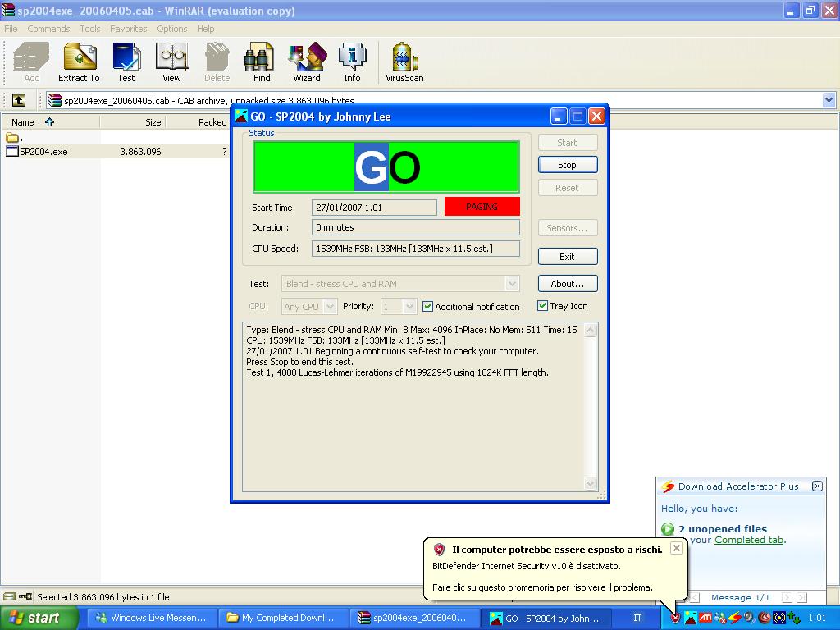840x630 pixels.
Task: Click the Start Time field
Action: click(x=374, y=208)
